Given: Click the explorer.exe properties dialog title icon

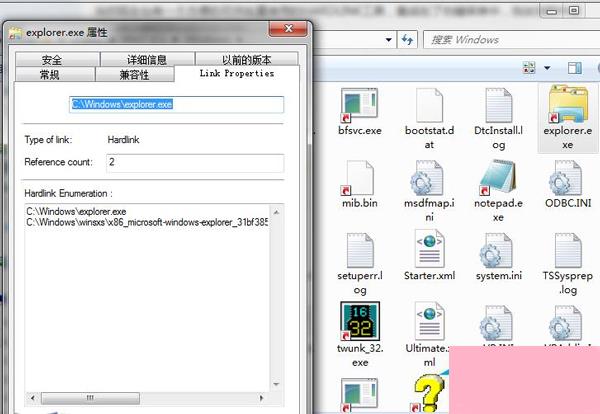Looking at the screenshot, I should (15, 33).
